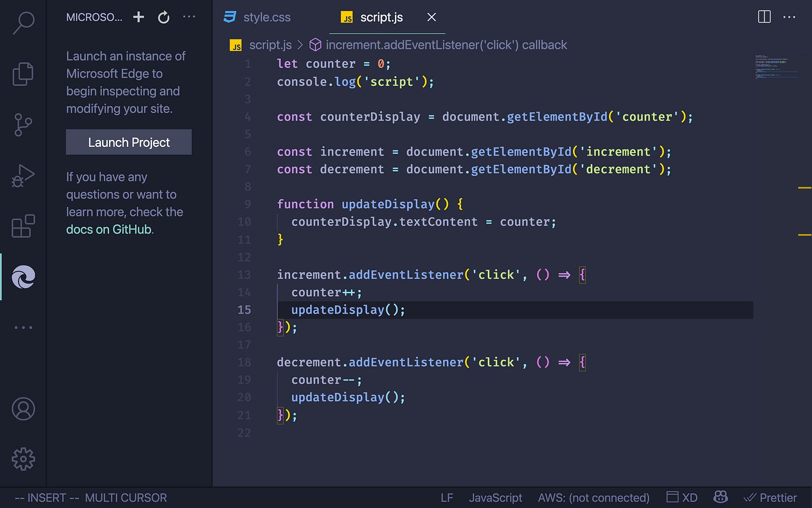Screen dimensions: 812x508
Task: Open the Source Control view
Action: (x=23, y=125)
